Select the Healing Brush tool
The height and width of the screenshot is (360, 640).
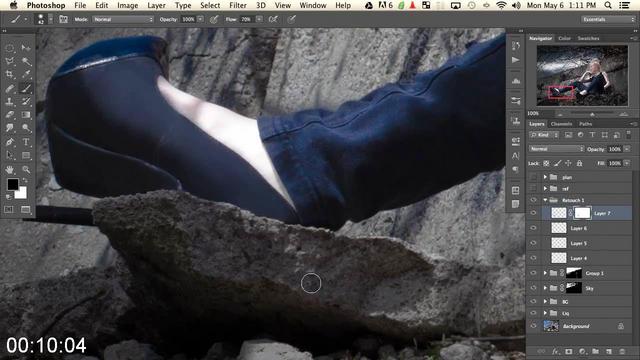10,88
